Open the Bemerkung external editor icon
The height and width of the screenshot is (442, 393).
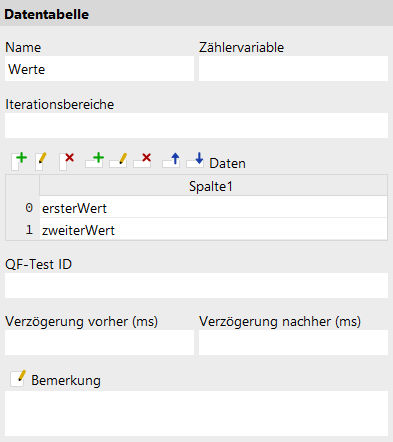18,379
